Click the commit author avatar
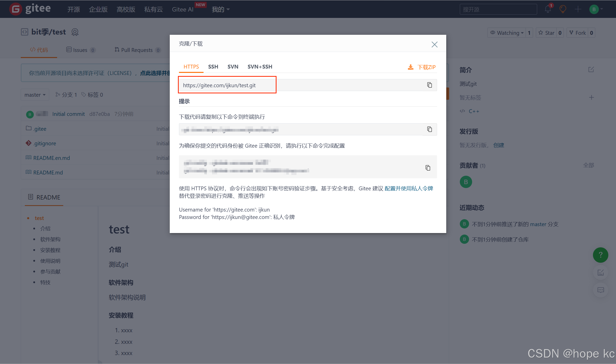The width and height of the screenshot is (616, 364). point(30,114)
